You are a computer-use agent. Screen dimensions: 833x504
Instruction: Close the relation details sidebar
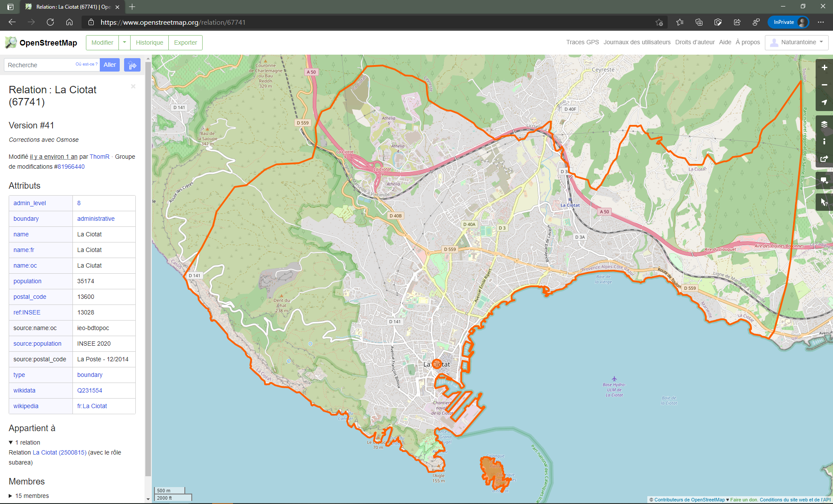coord(133,86)
